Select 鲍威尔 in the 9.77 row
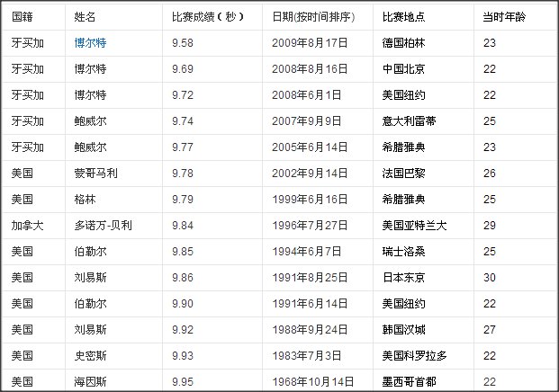The width and height of the screenshot is (559, 392). click(90, 147)
